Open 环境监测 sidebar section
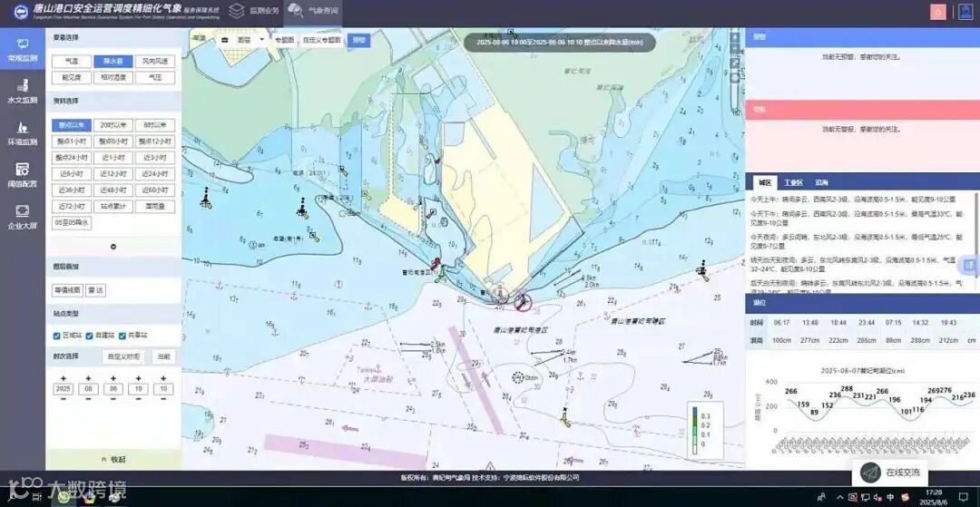This screenshot has width=980, height=507. pyautogui.click(x=23, y=133)
